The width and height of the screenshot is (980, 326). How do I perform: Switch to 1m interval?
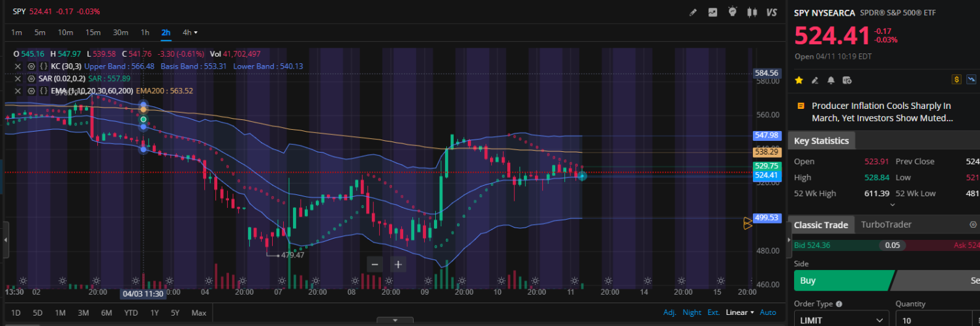[17, 33]
